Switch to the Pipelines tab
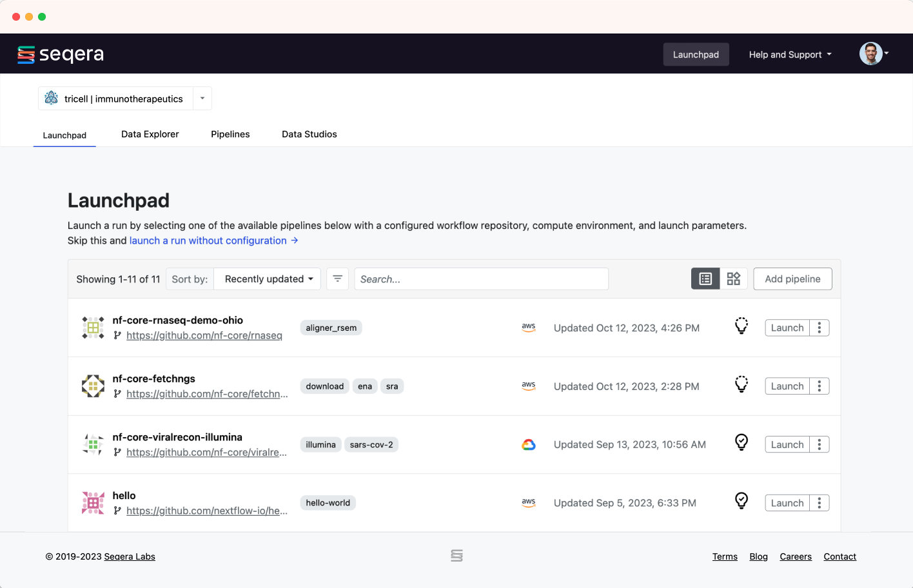 coord(230,134)
